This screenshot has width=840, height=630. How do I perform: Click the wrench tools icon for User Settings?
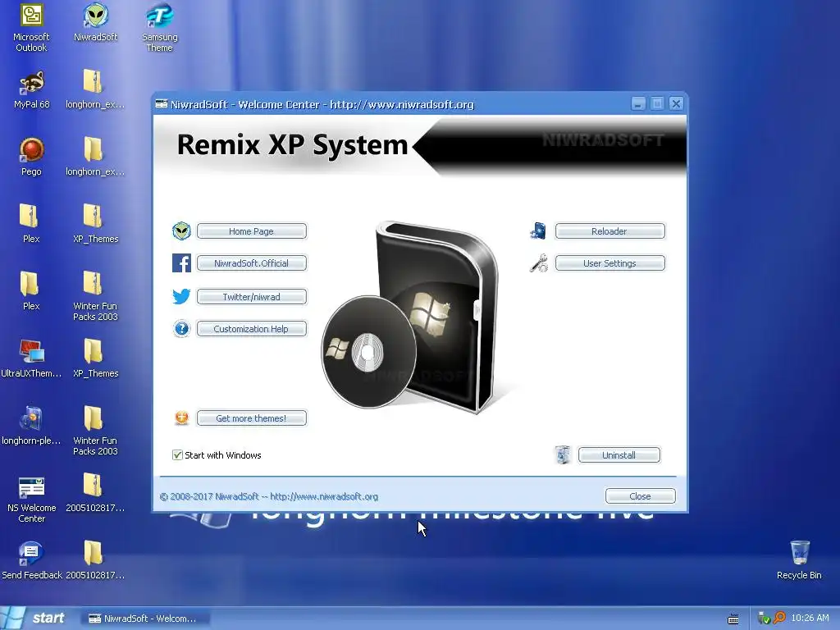click(538, 263)
